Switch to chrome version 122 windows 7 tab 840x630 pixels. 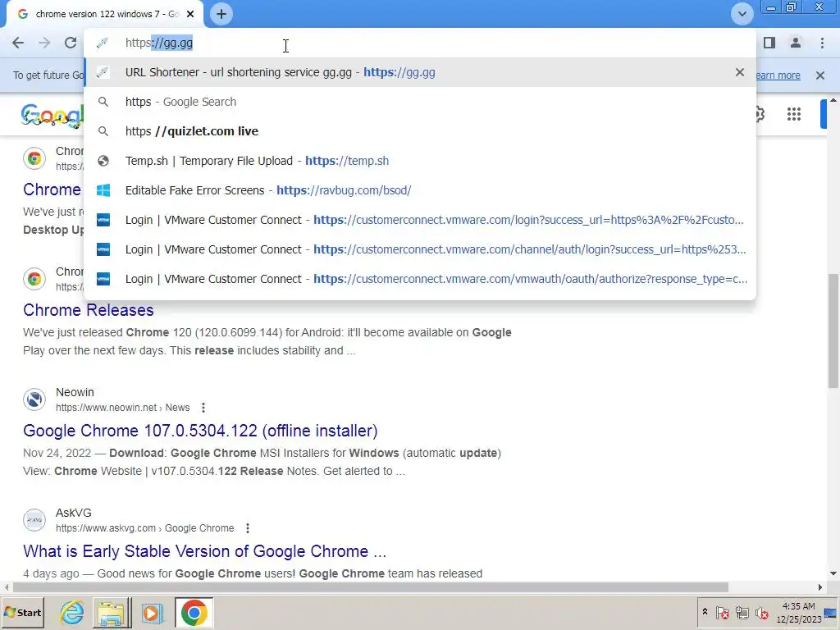point(105,14)
